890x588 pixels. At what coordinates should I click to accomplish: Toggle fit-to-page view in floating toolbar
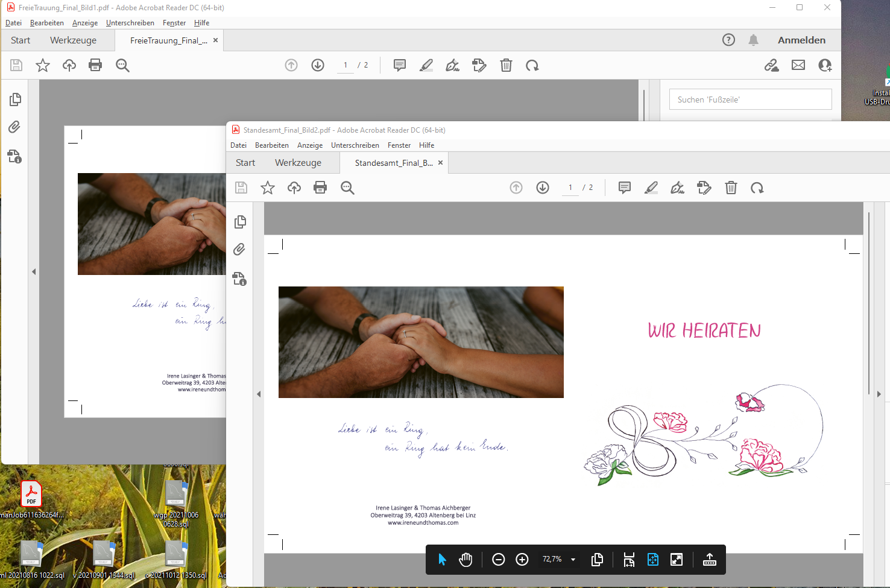click(652, 560)
